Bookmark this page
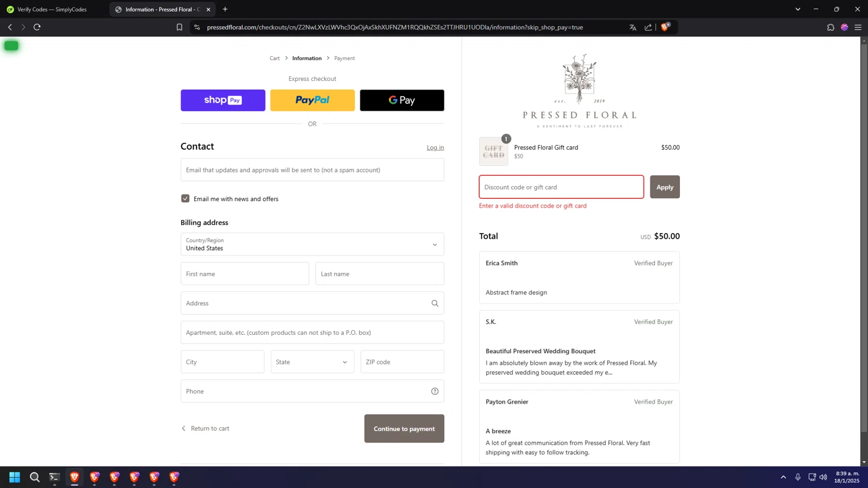 pyautogui.click(x=179, y=27)
